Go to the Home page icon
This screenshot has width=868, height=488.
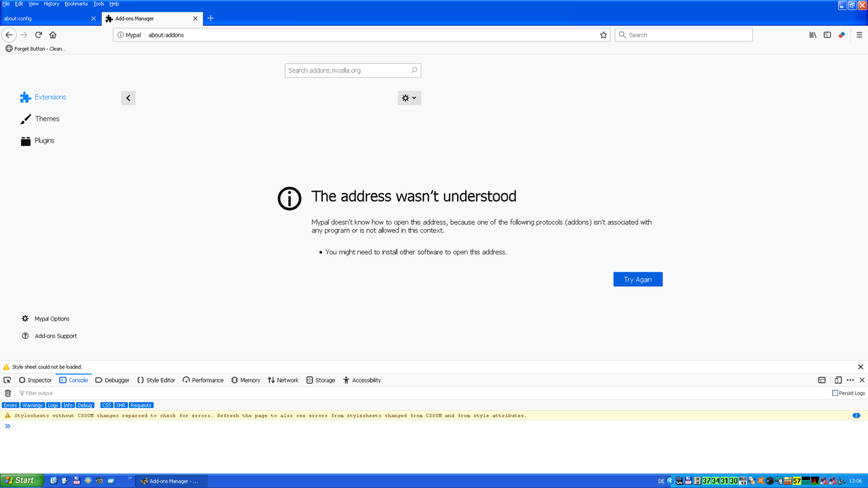coord(53,35)
